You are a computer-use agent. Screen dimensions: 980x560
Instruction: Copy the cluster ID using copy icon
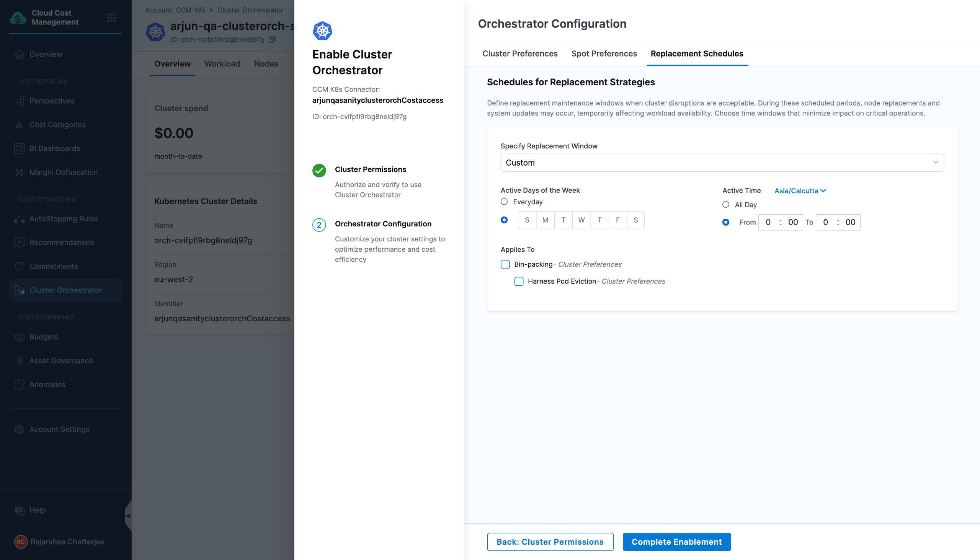click(x=272, y=40)
